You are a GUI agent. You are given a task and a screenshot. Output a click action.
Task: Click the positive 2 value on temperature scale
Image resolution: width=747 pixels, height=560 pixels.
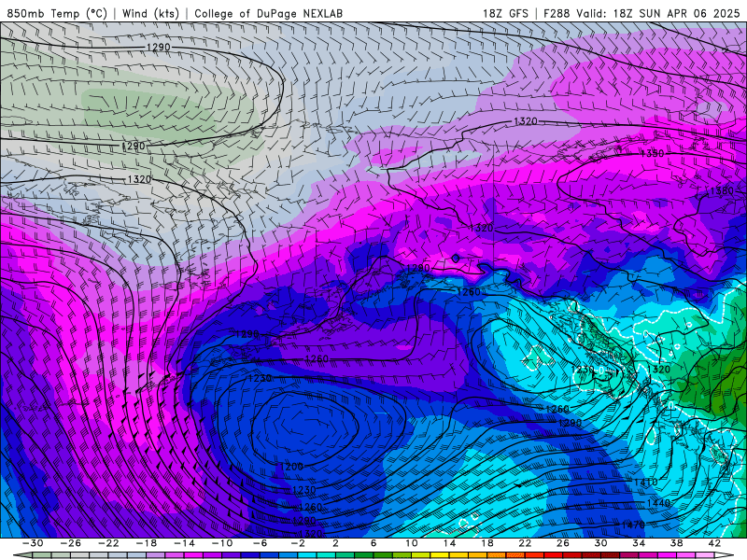[x=335, y=543]
